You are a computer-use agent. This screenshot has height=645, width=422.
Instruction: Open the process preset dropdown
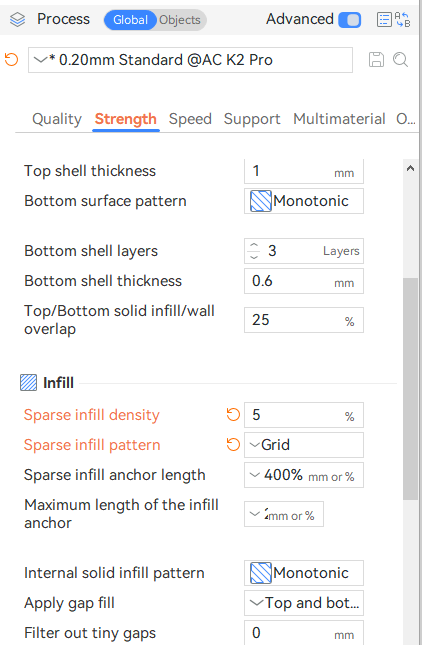[x=190, y=60]
